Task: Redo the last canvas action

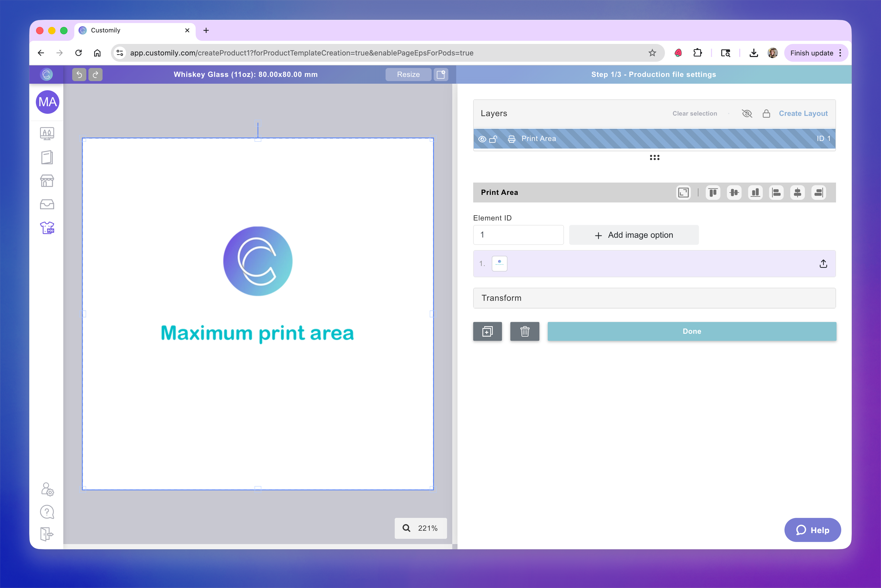Action: tap(96, 74)
